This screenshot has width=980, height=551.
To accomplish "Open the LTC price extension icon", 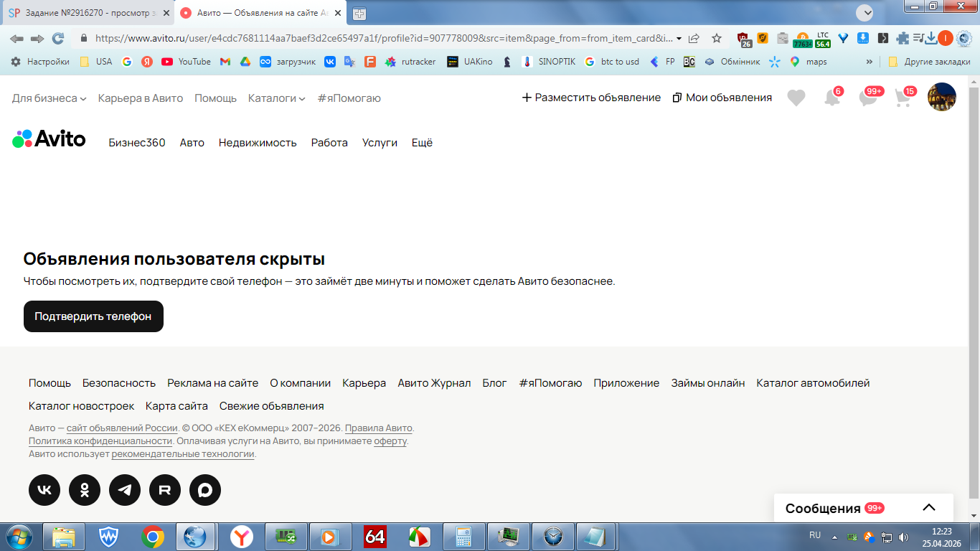I will click(823, 39).
